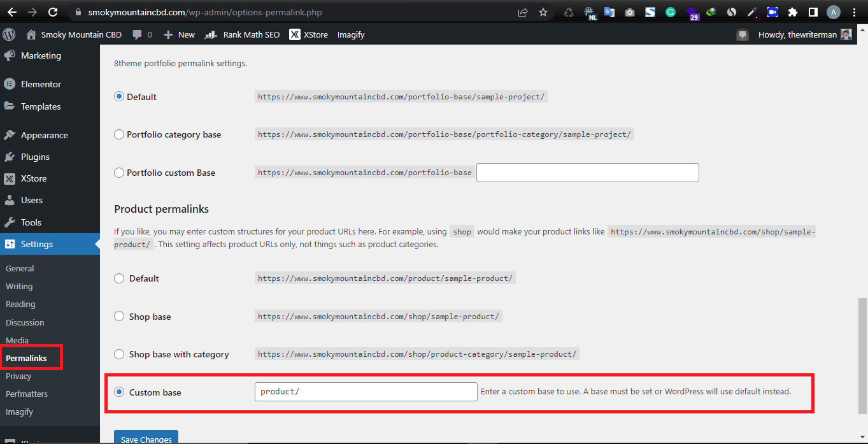Go to Permalinks settings submenu
868x444 pixels.
pyautogui.click(x=26, y=358)
